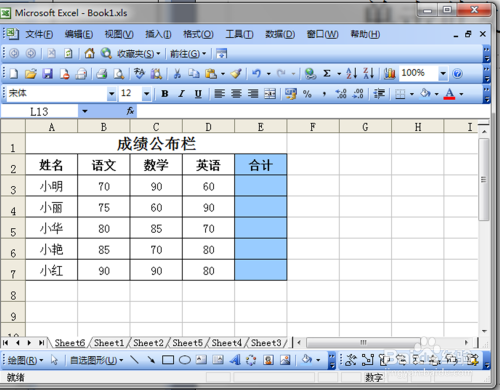Insert WordArt from drawing toolbar
This screenshot has width=500, height=390.
click(x=235, y=360)
